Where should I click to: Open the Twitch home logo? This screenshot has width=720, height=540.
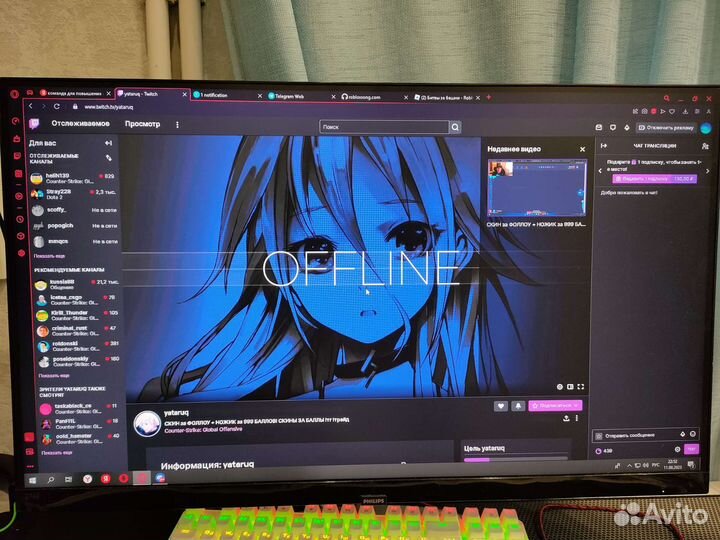pyautogui.click(x=34, y=124)
